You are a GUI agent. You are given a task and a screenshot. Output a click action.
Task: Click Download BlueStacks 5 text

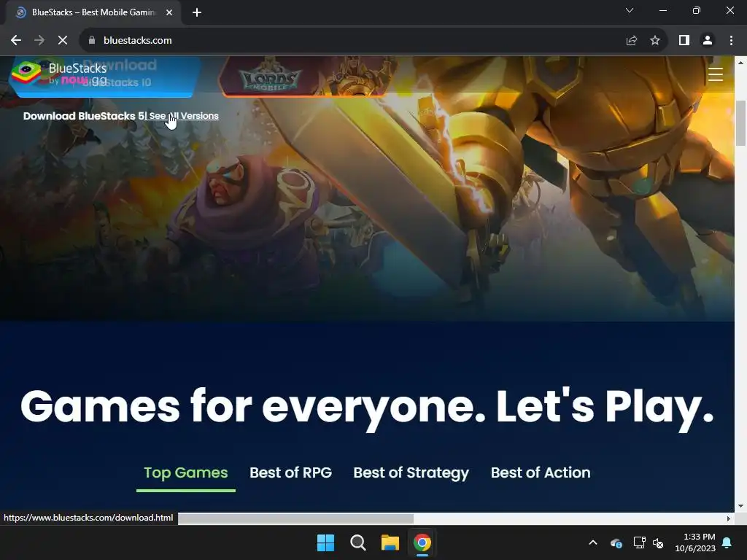[x=83, y=116]
